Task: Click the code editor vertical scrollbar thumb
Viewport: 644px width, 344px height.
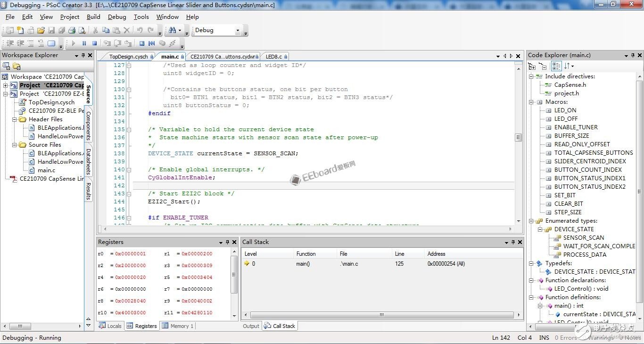Action: coord(518,137)
